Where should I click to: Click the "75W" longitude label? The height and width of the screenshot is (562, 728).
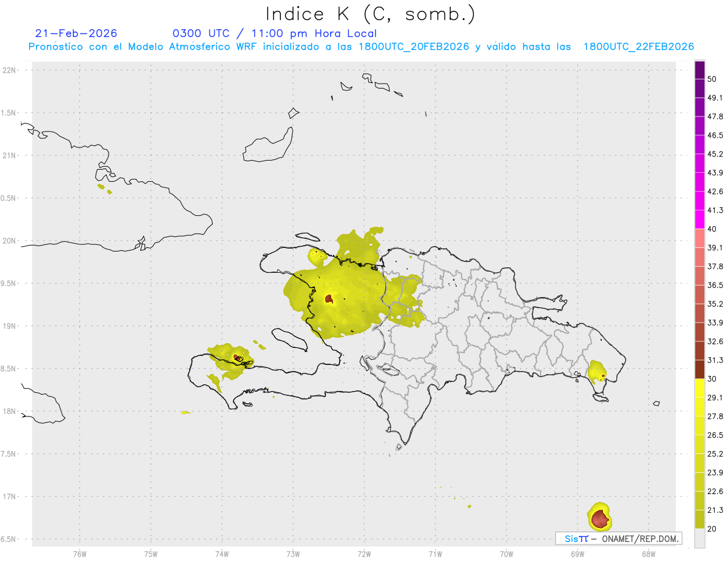tap(151, 554)
